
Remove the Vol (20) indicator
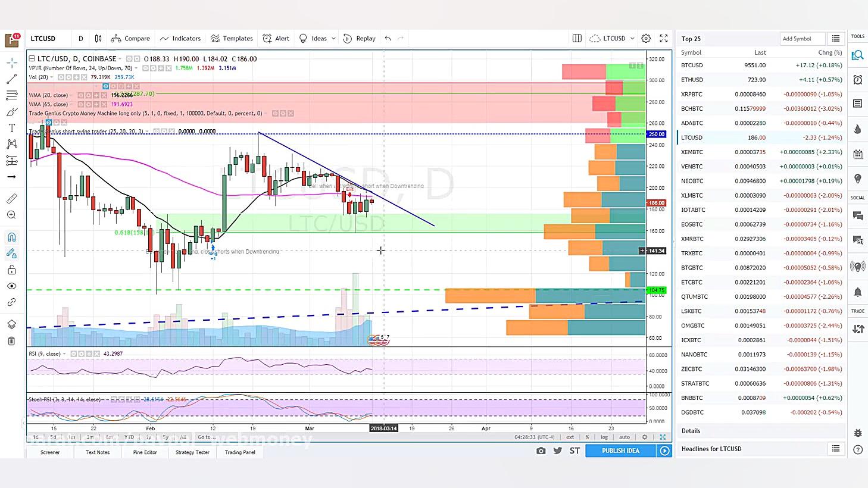[85, 77]
